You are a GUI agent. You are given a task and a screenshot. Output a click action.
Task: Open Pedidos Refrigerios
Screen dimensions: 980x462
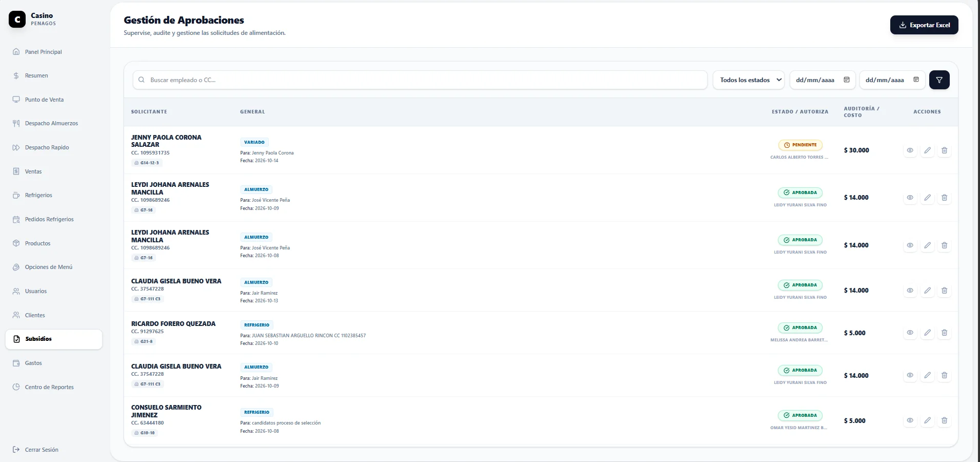(x=54, y=219)
